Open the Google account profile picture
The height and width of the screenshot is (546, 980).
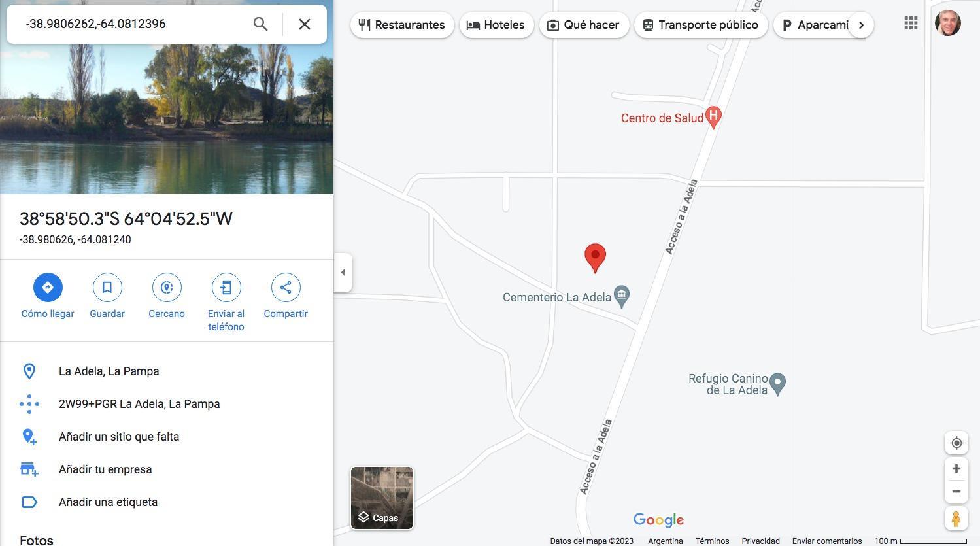(948, 23)
